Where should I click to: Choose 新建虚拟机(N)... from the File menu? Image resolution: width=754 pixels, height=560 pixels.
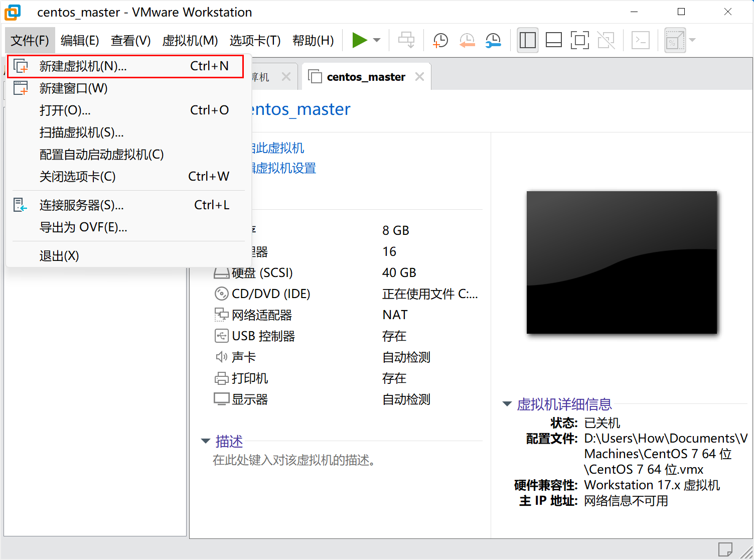(125, 66)
